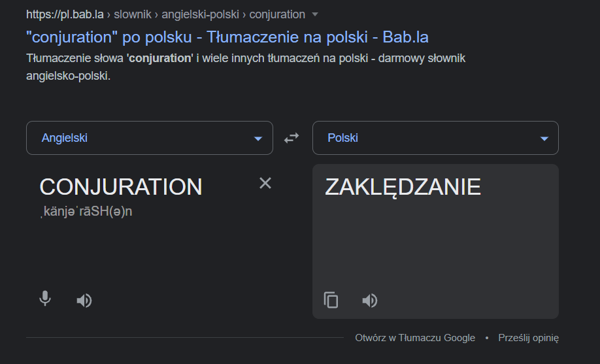Send feedback via Prześlij opinię

[x=529, y=338]
